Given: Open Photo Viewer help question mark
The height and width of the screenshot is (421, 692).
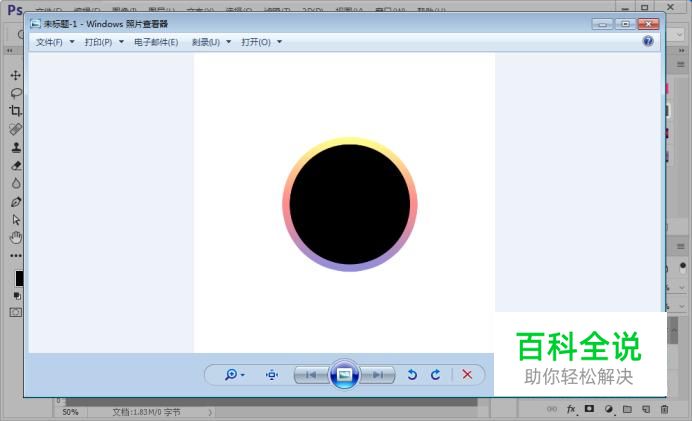Looking at the screenshot, I should click(x=648, y=41).
